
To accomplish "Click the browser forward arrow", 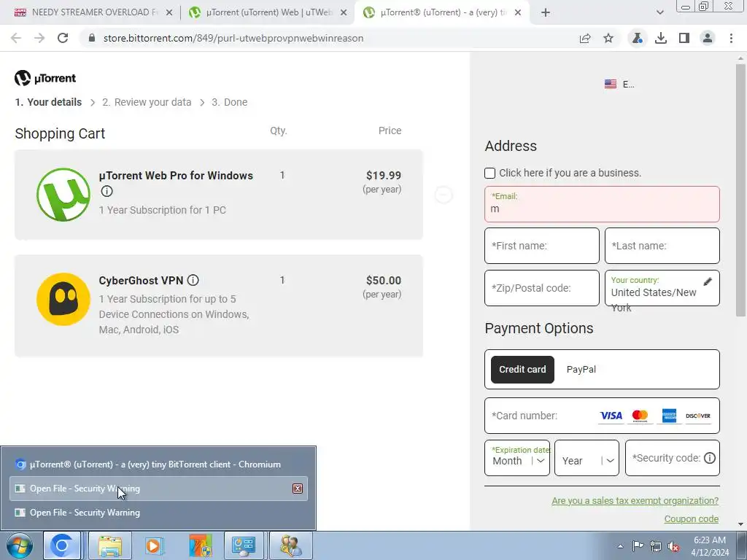I will [39, 38].
